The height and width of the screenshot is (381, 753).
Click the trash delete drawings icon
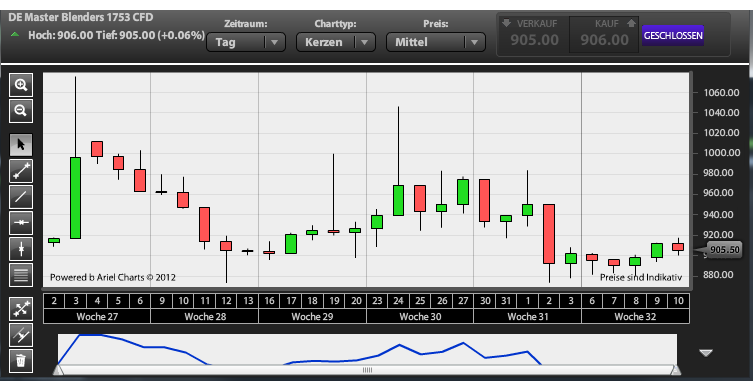click(21, 360)
